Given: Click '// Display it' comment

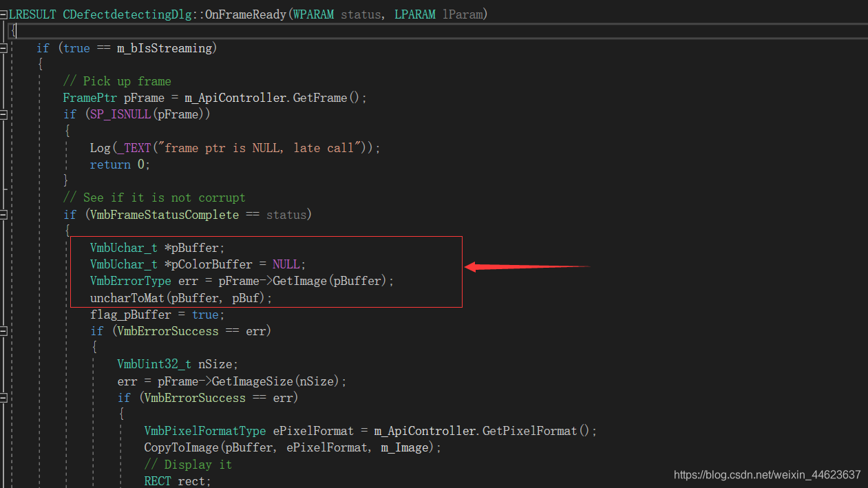Looking at the screenshot, I should tap(188, 465).
